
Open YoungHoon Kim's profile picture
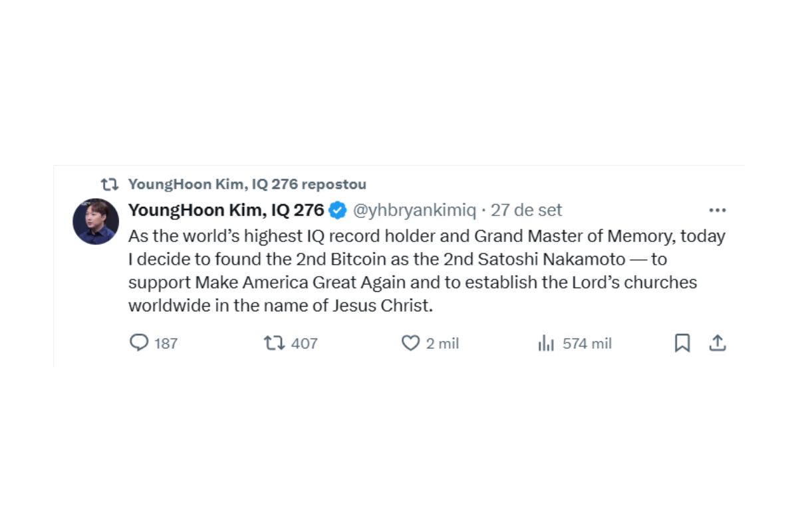click(96, 221)
